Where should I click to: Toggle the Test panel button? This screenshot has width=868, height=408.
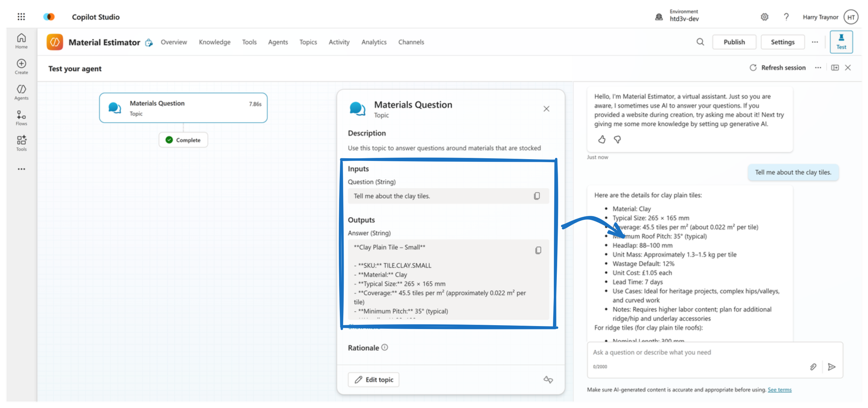pyautogui.click(x=841, y=42)
